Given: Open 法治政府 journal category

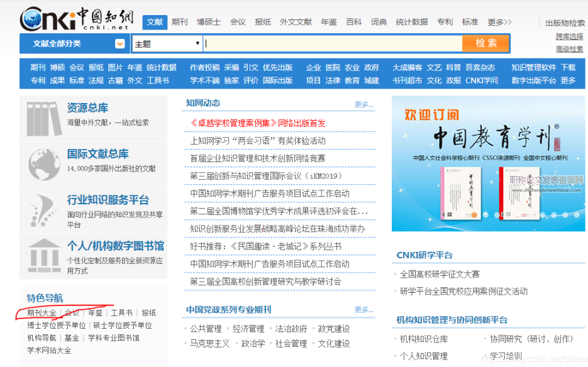Looking at the screenshot, I should (291, 329).
